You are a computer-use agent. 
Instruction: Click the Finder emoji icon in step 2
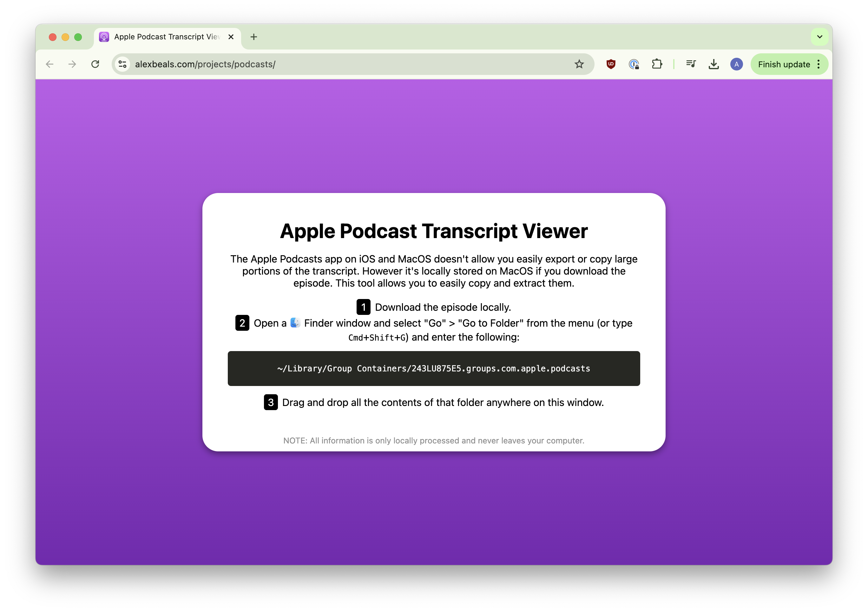pyautogui.click(x=295, y=323)
